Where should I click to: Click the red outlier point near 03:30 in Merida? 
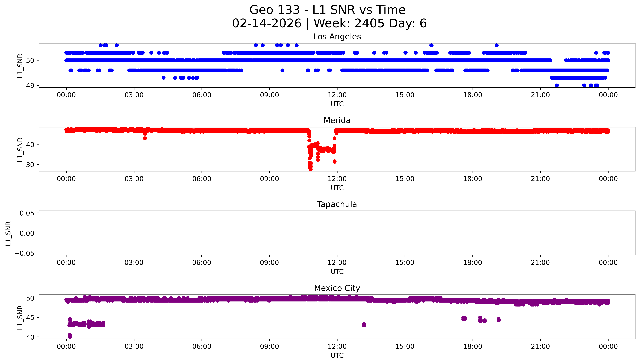click(145, 138)
